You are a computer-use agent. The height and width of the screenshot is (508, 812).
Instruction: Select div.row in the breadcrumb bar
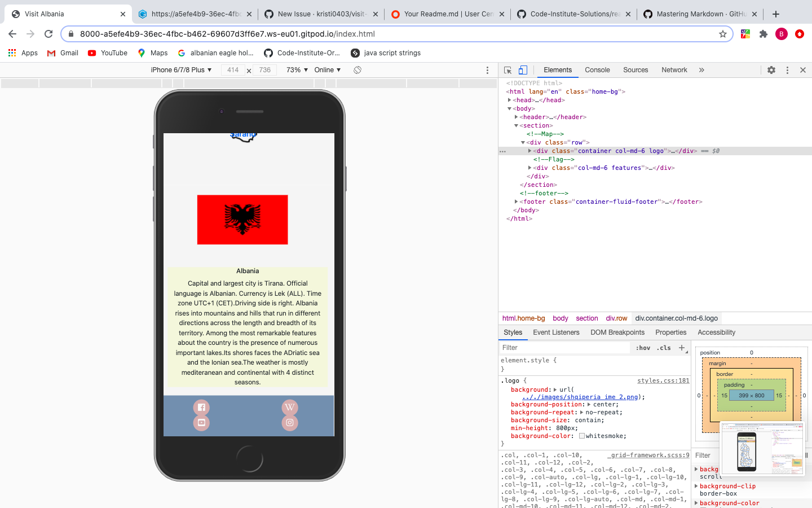coord(616,318)
